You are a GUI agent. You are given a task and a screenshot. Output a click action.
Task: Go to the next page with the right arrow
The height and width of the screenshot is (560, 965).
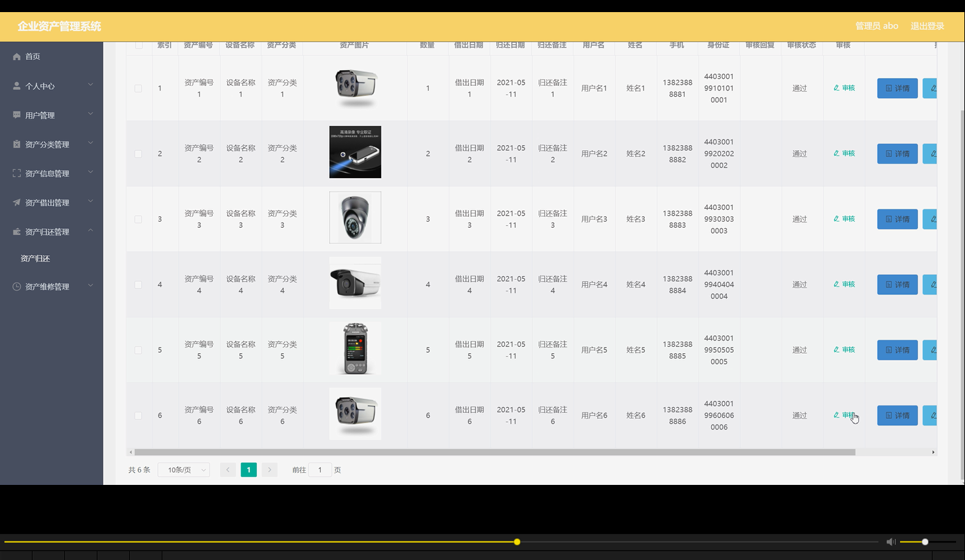(x=269, y=470)
